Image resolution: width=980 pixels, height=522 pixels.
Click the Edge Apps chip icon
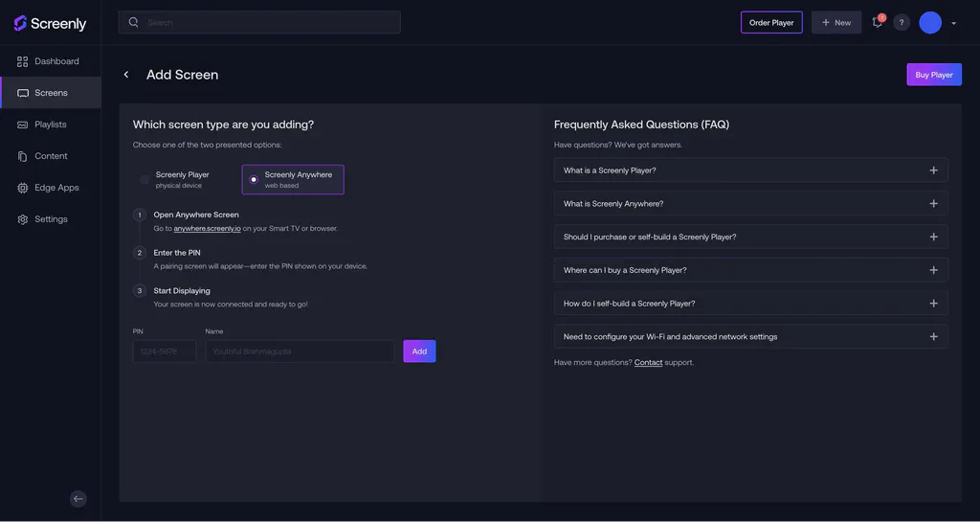[x=23, y=188]
